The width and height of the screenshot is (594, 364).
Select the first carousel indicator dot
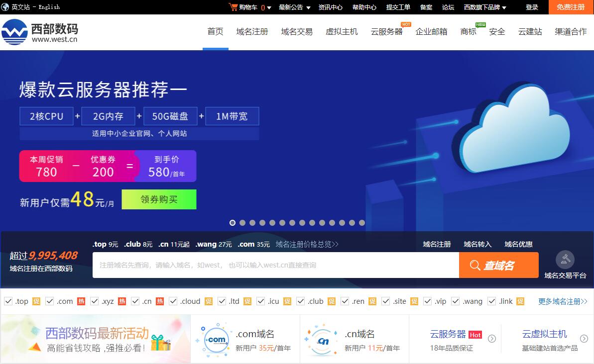232,223
